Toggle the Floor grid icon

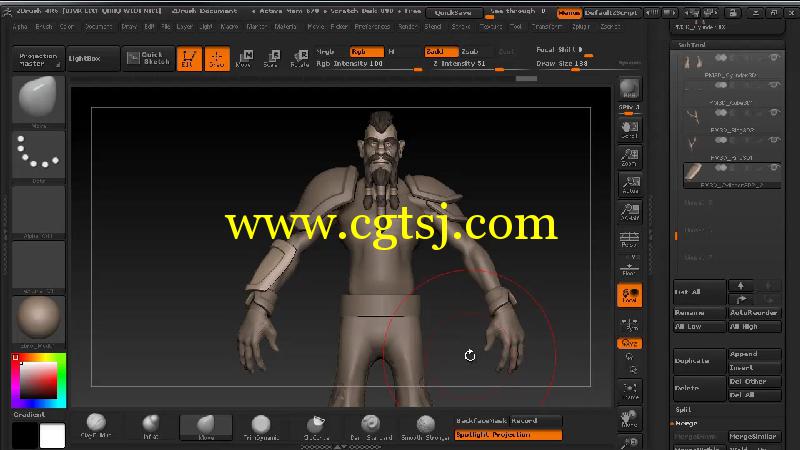tap(630, 267)
